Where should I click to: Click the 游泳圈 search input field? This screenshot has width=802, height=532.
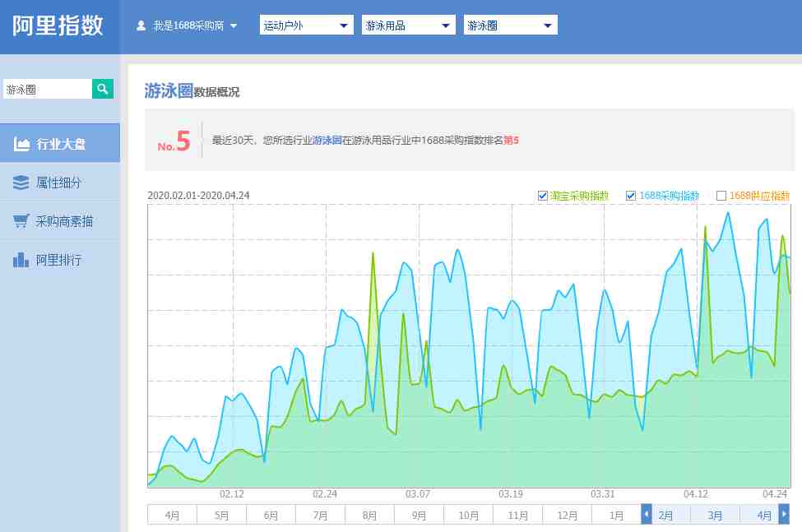click(48, 89)
